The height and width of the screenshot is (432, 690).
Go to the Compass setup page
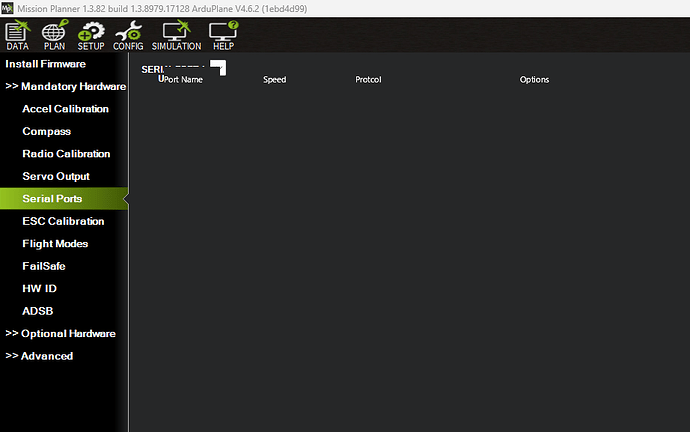[46, 131]
